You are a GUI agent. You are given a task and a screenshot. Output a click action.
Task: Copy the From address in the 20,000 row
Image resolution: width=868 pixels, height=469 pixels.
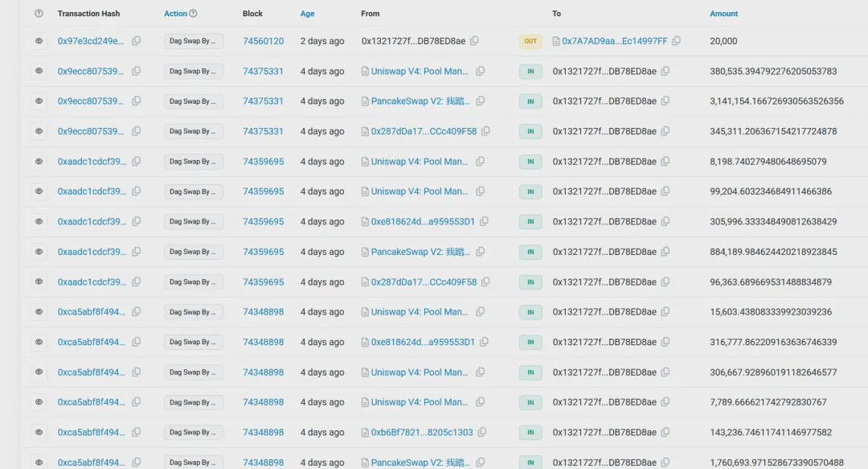point(474,40)
